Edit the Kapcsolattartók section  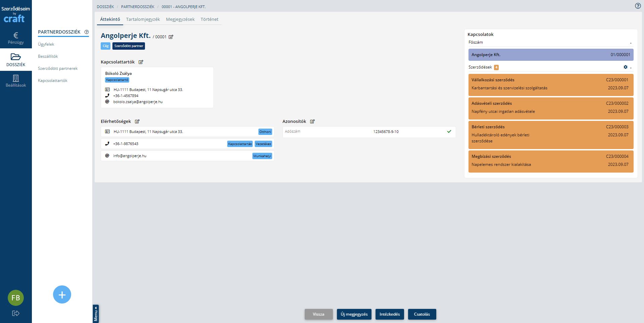[141, 62]
